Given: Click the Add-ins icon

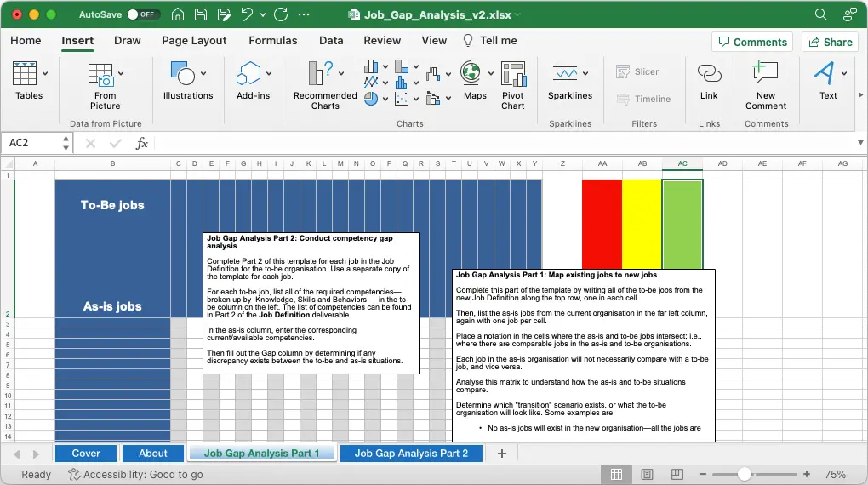Looking at the screenshot, I should [248, 73].
